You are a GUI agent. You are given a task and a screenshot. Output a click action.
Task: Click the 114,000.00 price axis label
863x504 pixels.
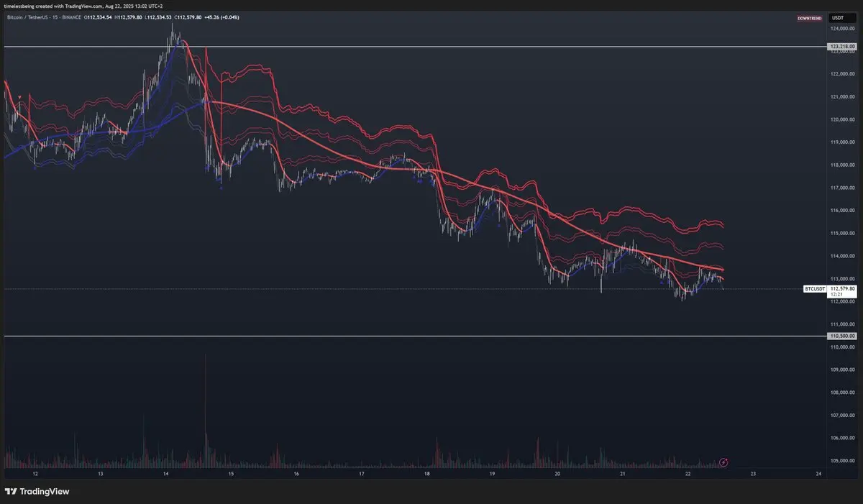point(842,256)
